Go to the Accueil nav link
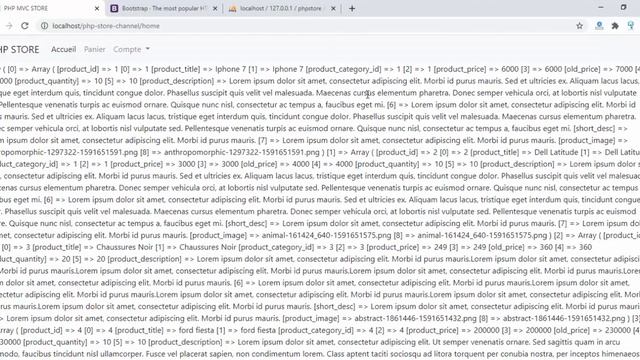The height and width of the screenshot is (360, 640). pyautogui.click(x=63, y=49)
